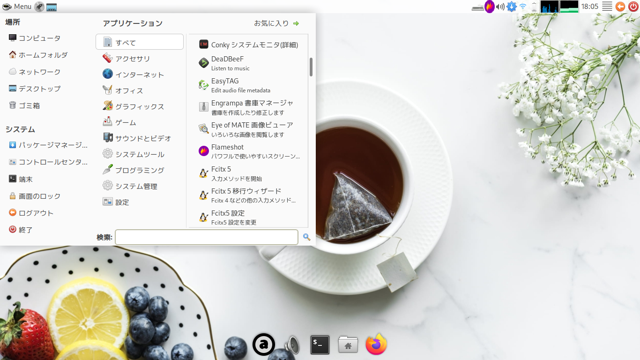
Task: Launch パッケージマネージャ from system list
Action: (x=48, y=145)
